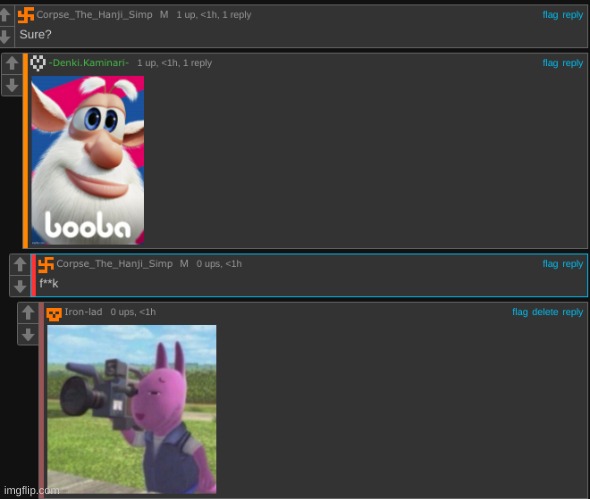Upvote the 'Sure?' comment
The image size is (590, 499).
pos(5,15)
